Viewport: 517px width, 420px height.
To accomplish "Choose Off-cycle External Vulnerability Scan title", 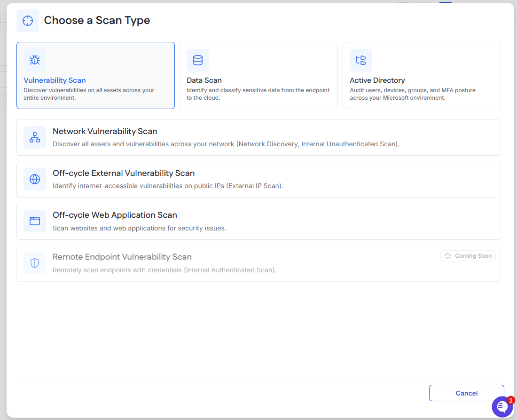I will [x=124, y=173].
